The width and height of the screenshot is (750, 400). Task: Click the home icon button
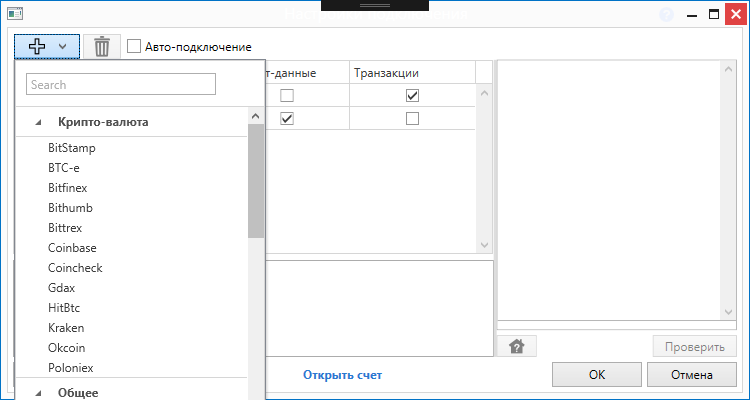[x=517, y=346]
